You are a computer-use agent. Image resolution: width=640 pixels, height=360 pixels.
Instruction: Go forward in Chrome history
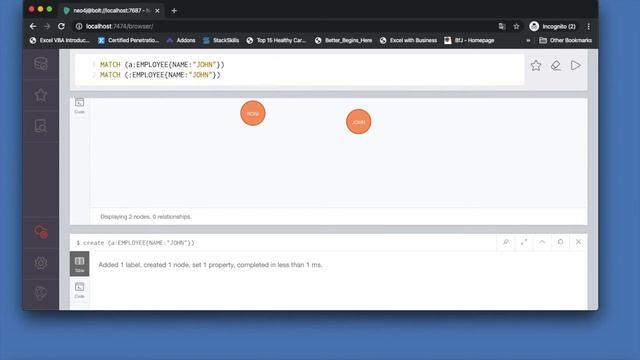47,26
